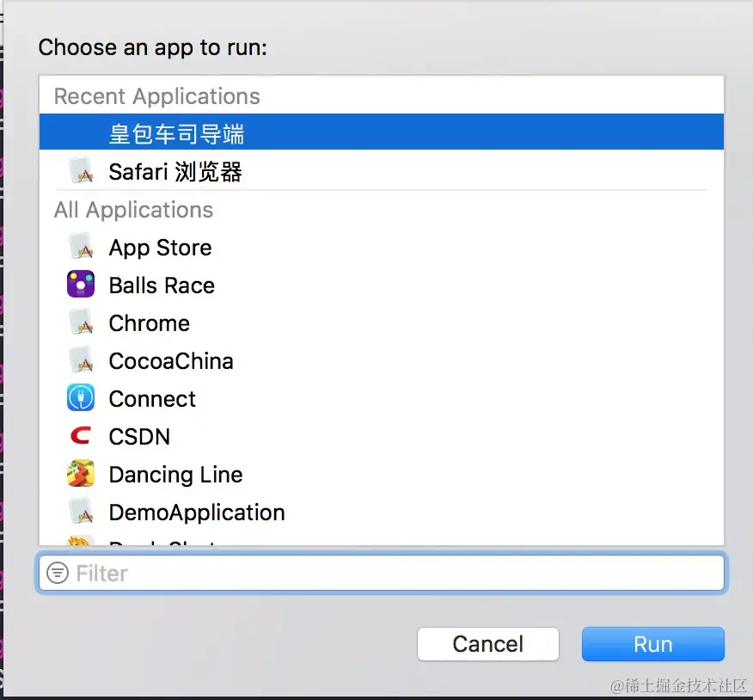Choose the Dancing Line entry

382,474
